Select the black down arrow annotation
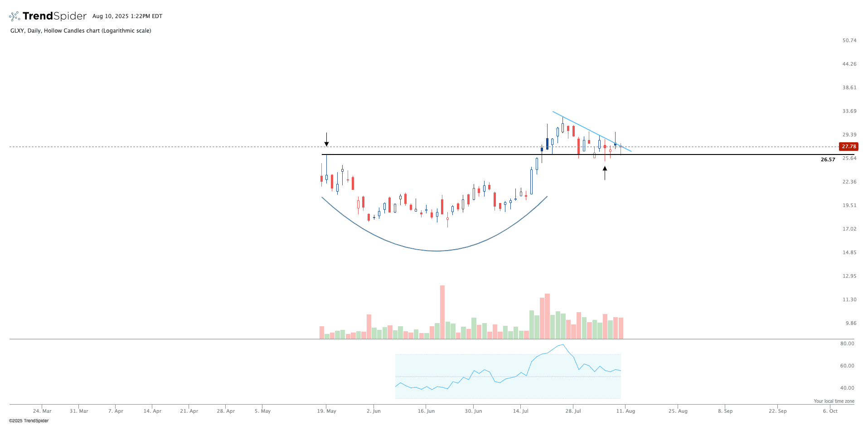The image size is (868, 425). coord(326,140)
